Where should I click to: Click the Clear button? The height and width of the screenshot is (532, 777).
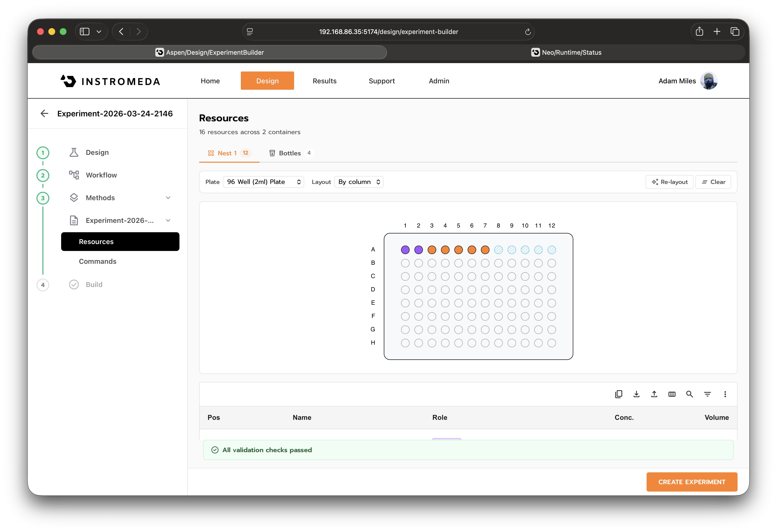coord(713,182)
